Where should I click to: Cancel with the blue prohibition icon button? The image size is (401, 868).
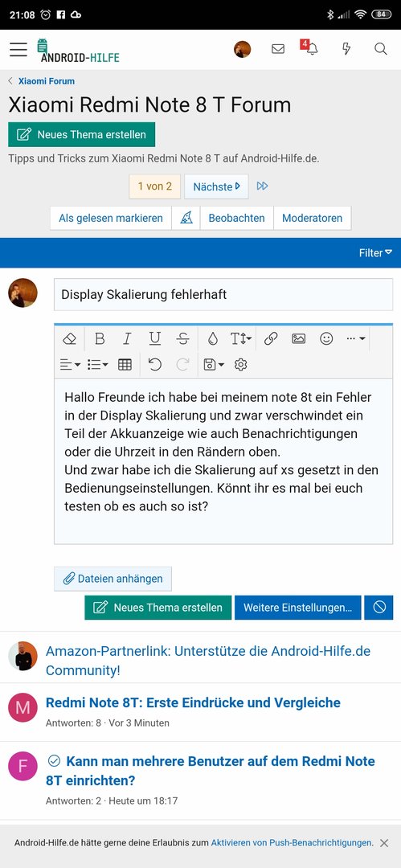[378, 608]
